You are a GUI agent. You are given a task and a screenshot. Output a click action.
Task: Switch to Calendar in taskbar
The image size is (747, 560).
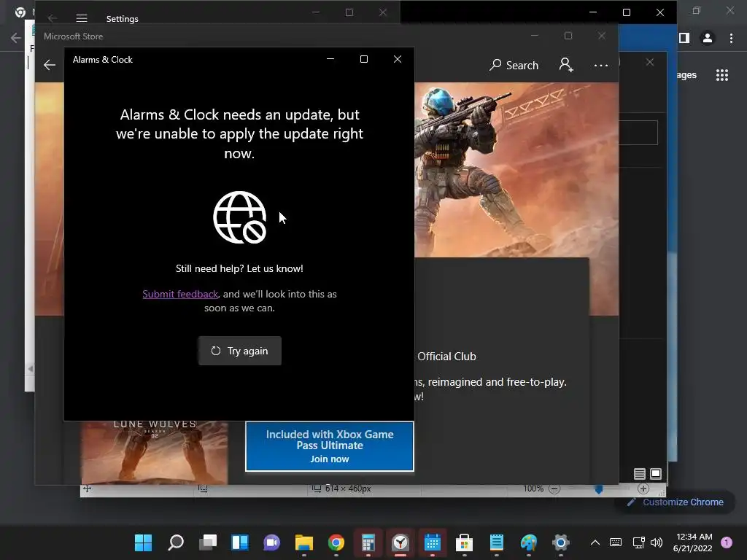pos(432,542)
